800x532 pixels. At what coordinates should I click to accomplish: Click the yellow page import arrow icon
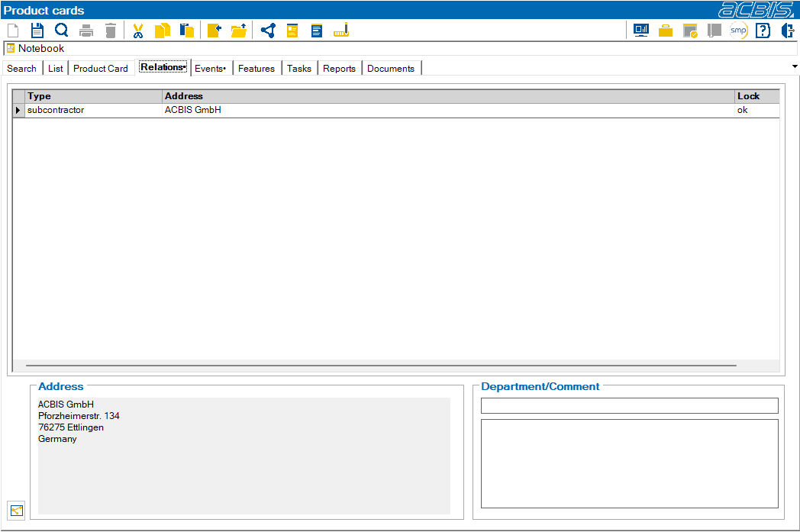[x=215, y=31]
